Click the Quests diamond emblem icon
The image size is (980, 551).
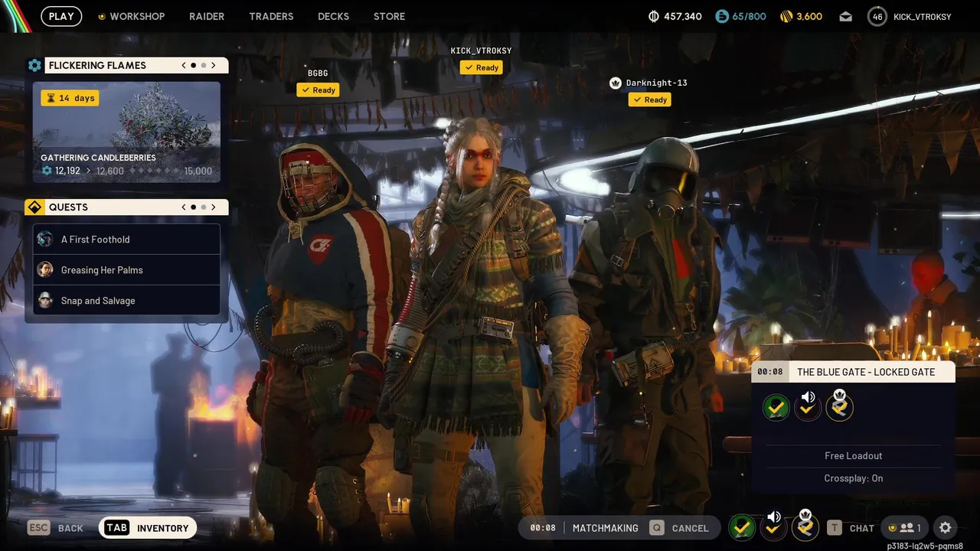click(34, 207)
